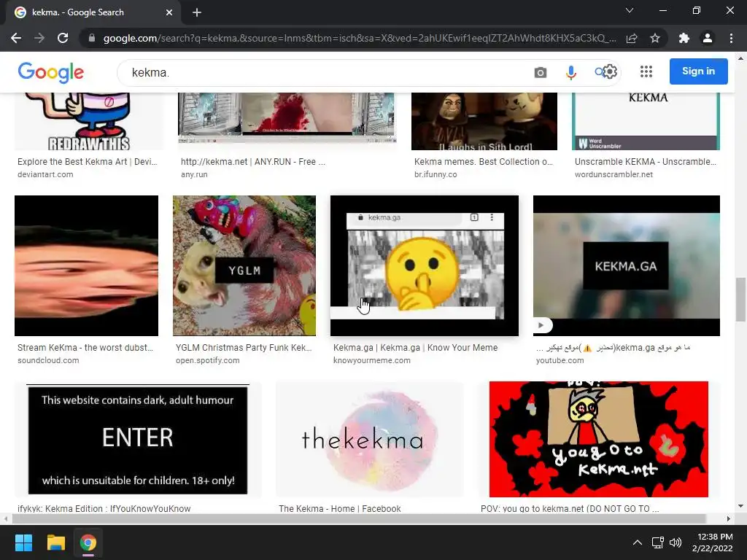Go back to the previous page
Screen dimensions: 747x560
pyautogui.click(x=16, y=38)
